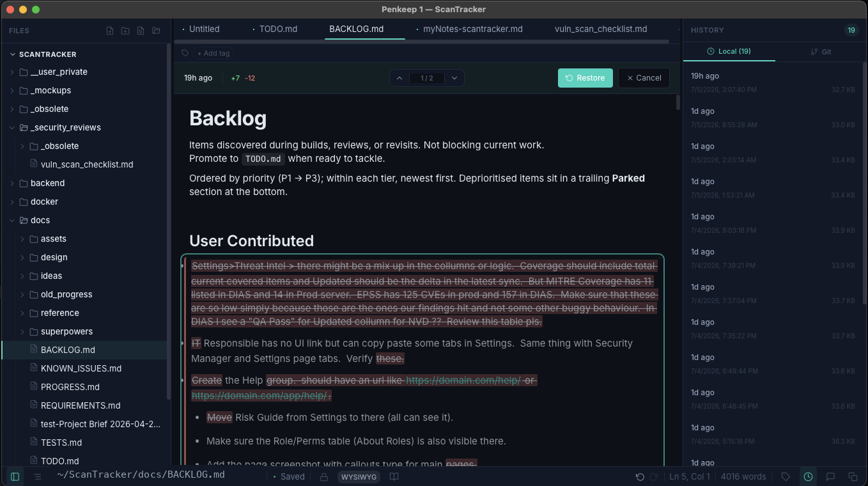
Task: Click the open folder icon in Files header
Action: pos(156,31)
